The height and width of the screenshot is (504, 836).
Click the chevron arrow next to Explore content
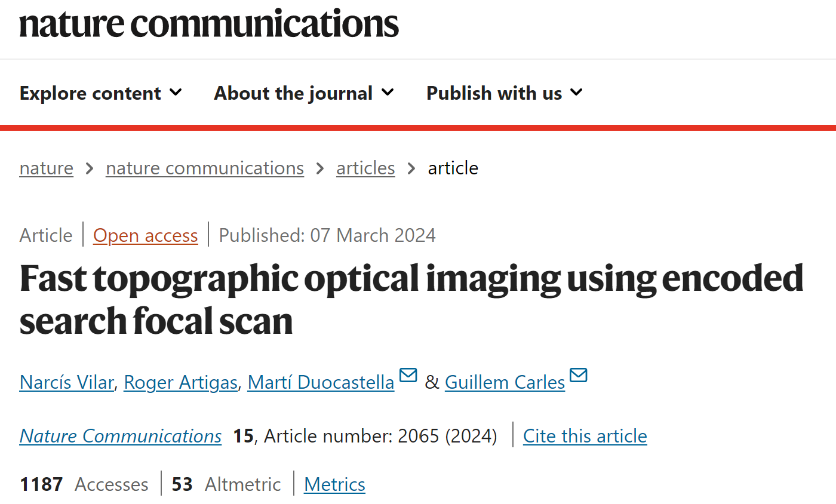176,93
